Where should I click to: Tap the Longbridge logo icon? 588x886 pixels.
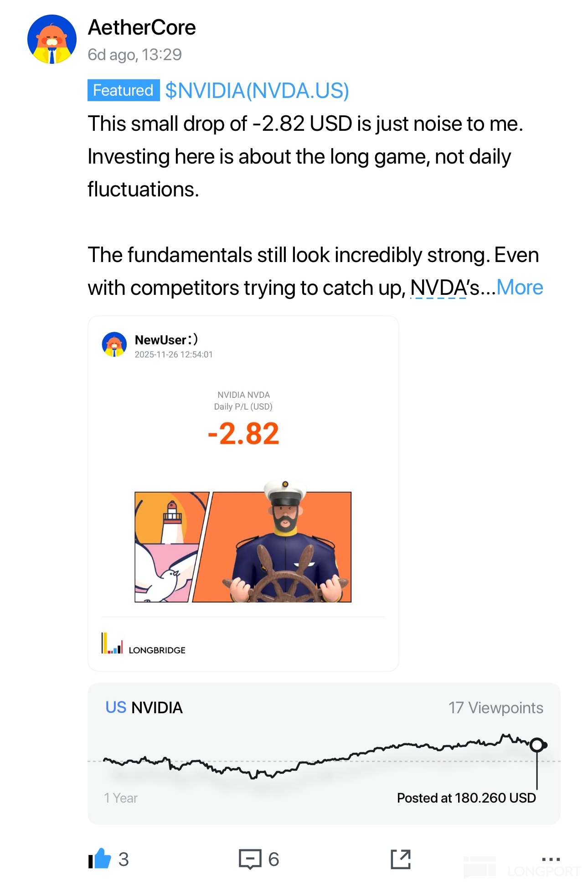[x=112, y=643]
